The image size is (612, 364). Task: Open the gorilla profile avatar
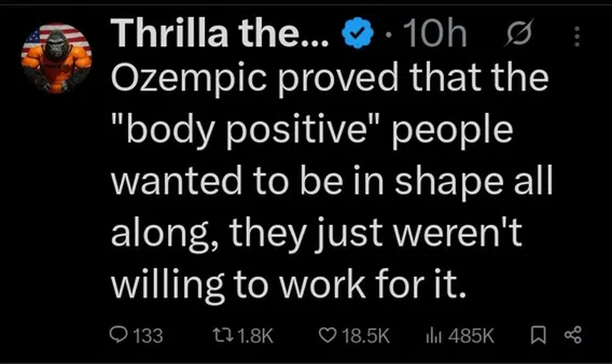point(57,58)
